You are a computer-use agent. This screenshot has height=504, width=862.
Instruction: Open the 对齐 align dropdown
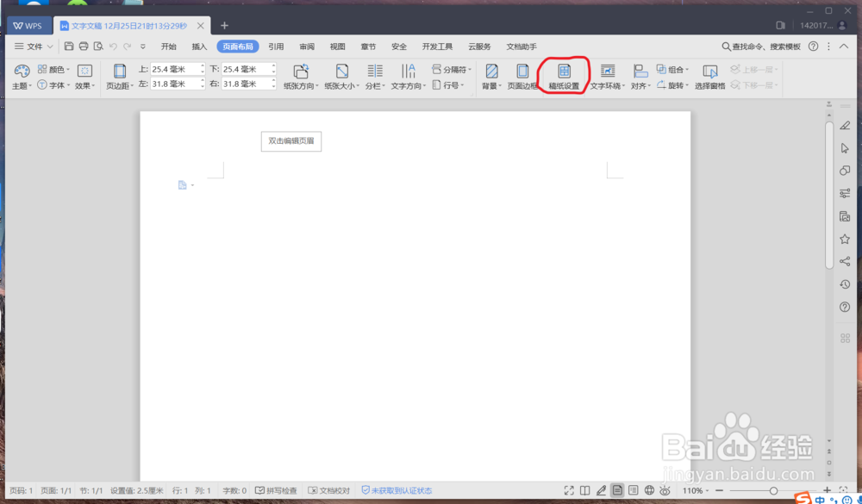pos(641,86)
